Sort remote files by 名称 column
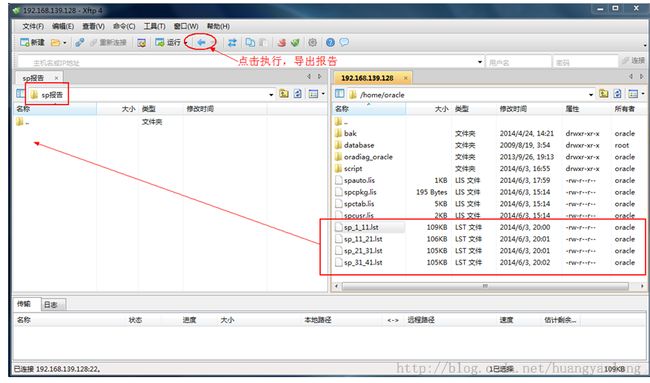650x383 pixels. 369,109
